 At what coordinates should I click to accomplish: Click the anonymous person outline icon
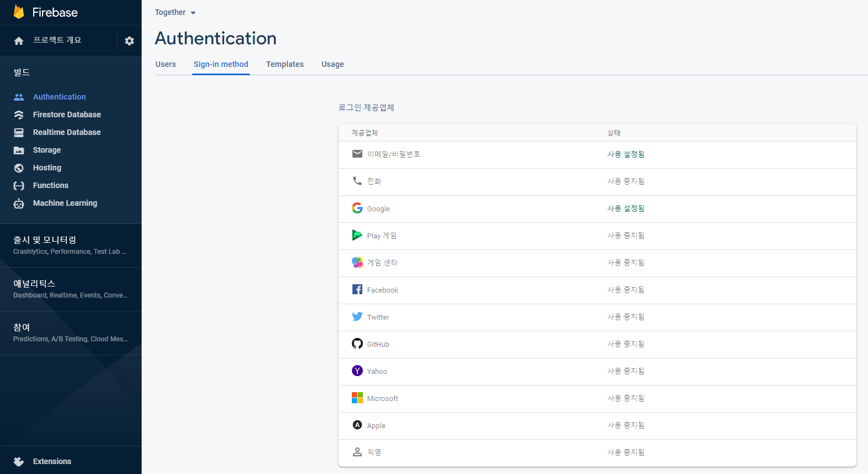(357, 452)
